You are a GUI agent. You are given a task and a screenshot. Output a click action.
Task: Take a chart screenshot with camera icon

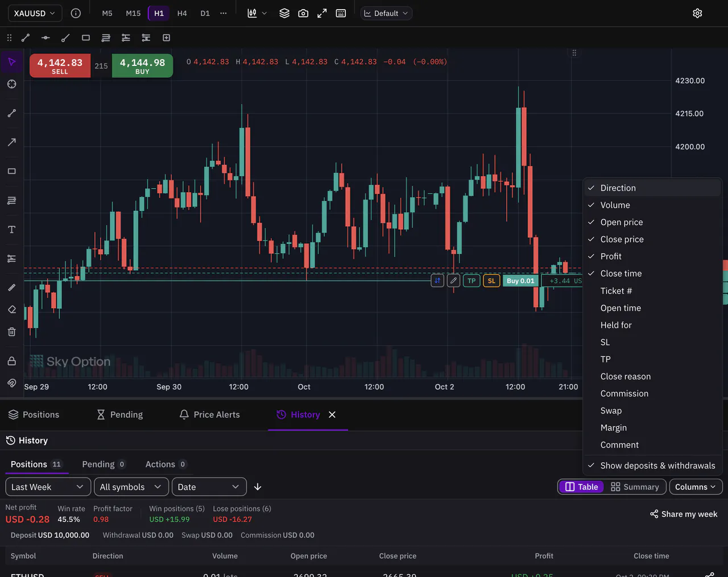(303, 13)
